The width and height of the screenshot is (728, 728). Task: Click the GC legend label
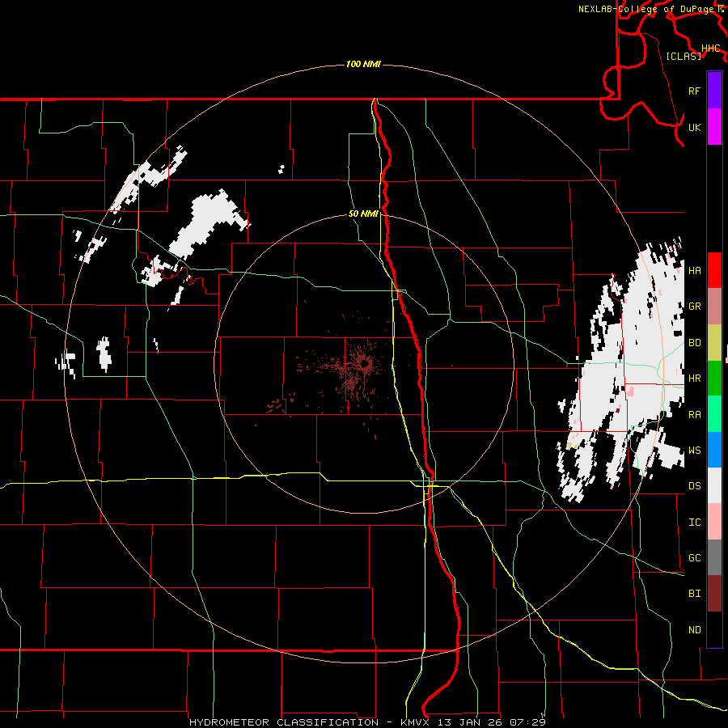(x=694, y=557)
